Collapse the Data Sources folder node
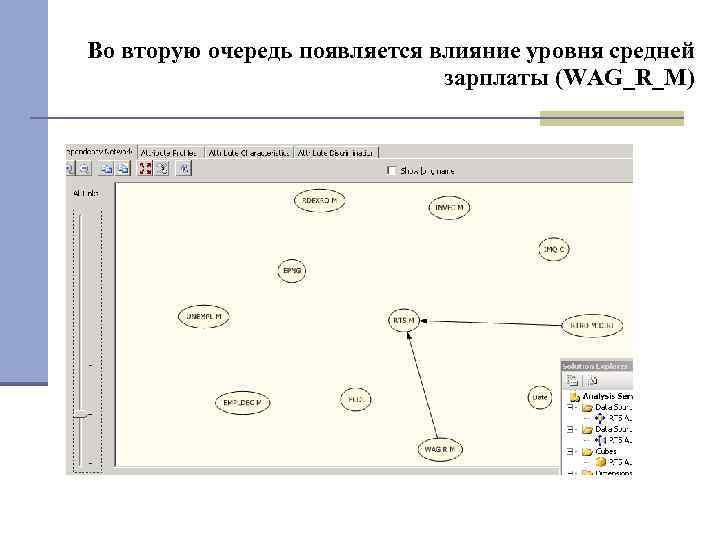This screenshot has height=540, width=720. [x=571, y=407]
